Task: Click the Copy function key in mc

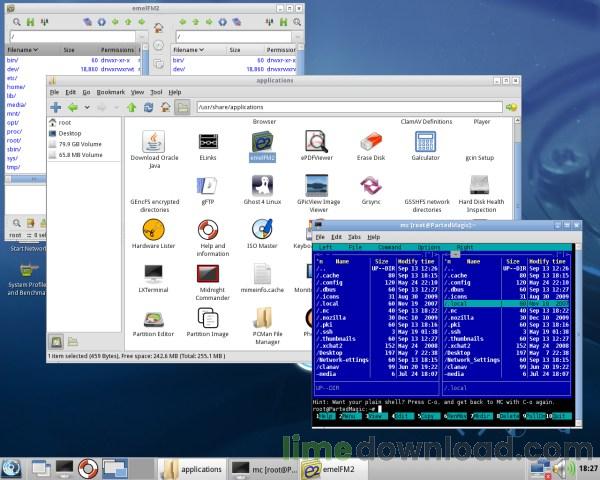Action: [x=429, y=416]
